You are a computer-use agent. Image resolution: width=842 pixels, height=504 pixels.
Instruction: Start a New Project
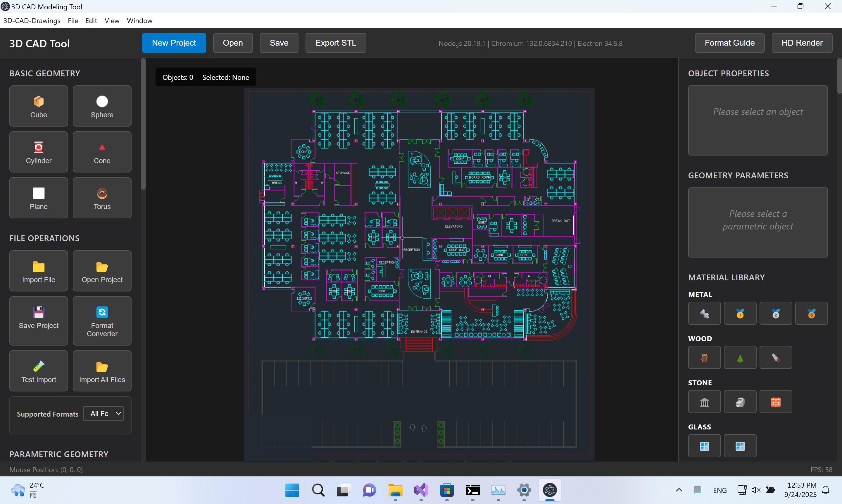(174, 43)
